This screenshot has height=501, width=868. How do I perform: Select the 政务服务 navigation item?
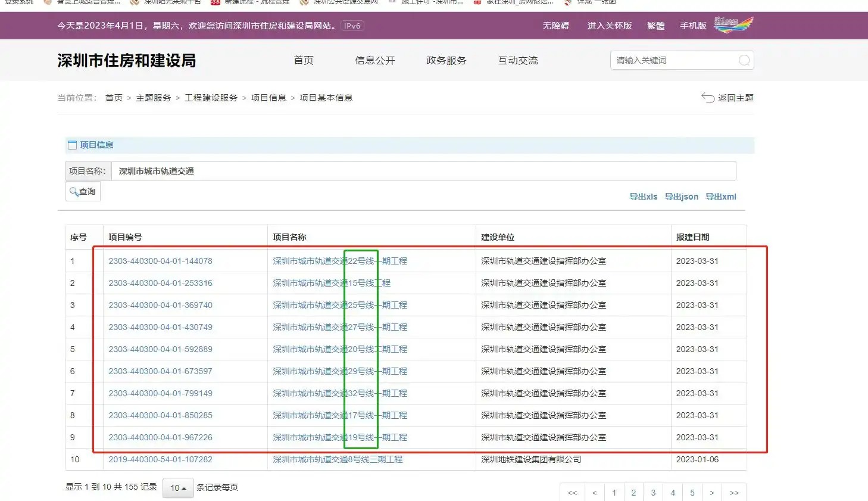tap(446, 60)
